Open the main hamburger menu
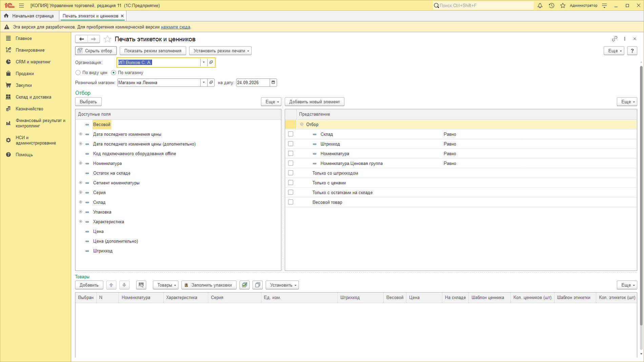Image resolution: width=644 pixels, height=362 pixels. pos(21,5)
